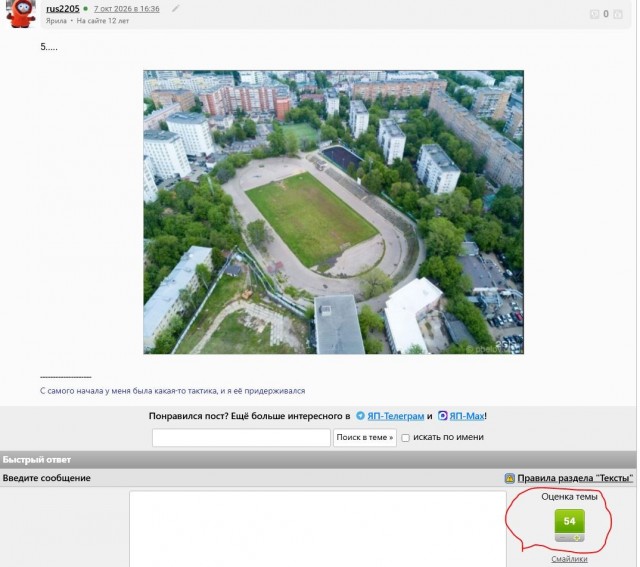Enable the "искать по имени" checkbox
The width and height of the screenshot is (640, 567).
tap(405, 438)
